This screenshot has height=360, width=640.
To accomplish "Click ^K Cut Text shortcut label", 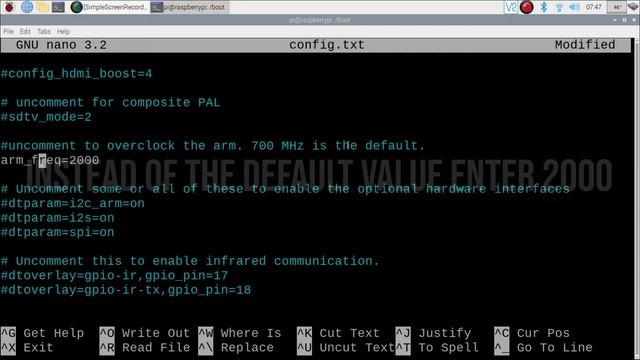I will coord(338,333).
